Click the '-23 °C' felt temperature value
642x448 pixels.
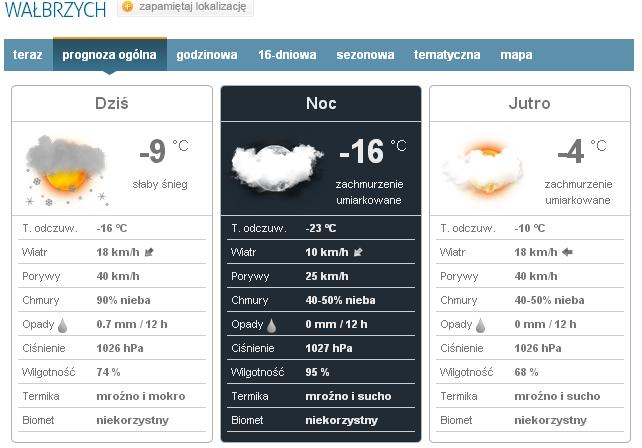[x=321, y=228]
